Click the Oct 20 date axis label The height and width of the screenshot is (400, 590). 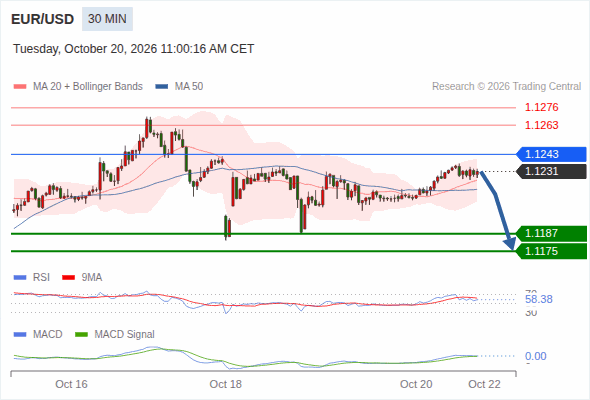click(x=416, y=384)
